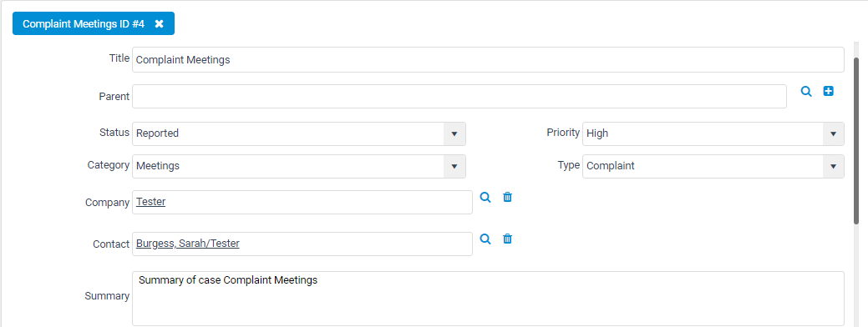Search for a company

(x=485, y=197)
